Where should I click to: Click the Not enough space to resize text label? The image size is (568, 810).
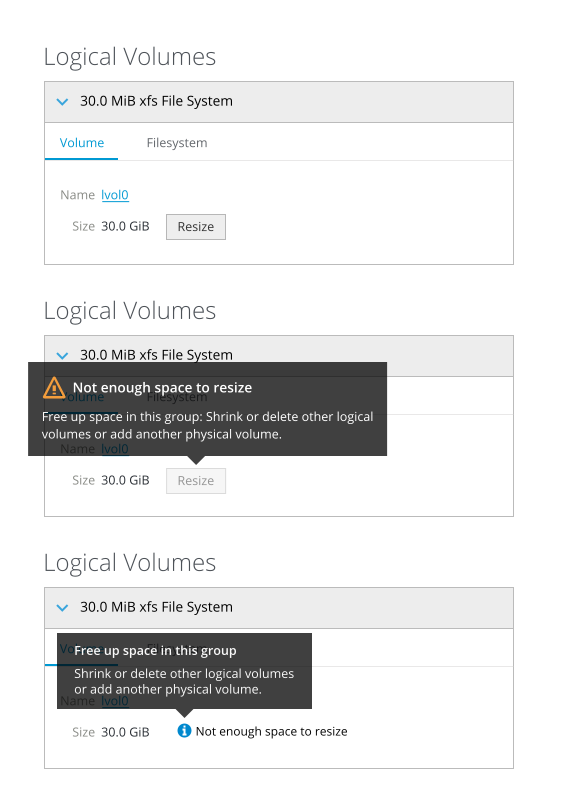[x=272, y=731]
